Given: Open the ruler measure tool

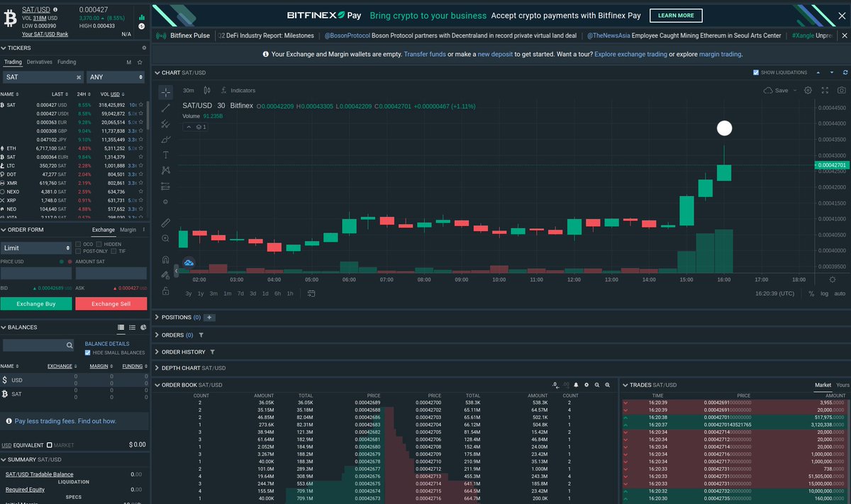Looking at the screenshot, I should point(165,223).
